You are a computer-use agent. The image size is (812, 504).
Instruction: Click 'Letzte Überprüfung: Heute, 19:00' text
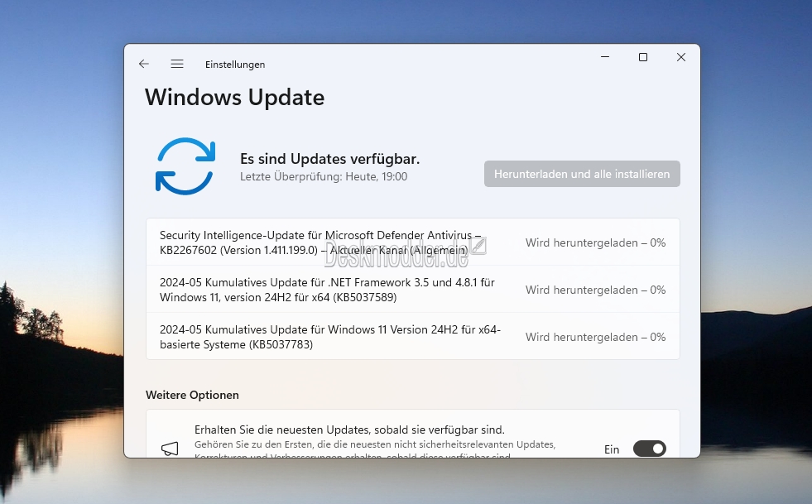[324, 176]
